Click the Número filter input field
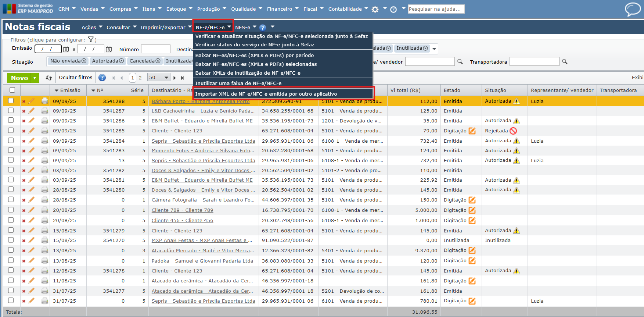The height and width of the screenshot is (317, 644). pyautogui.click(x=156, y=49)
